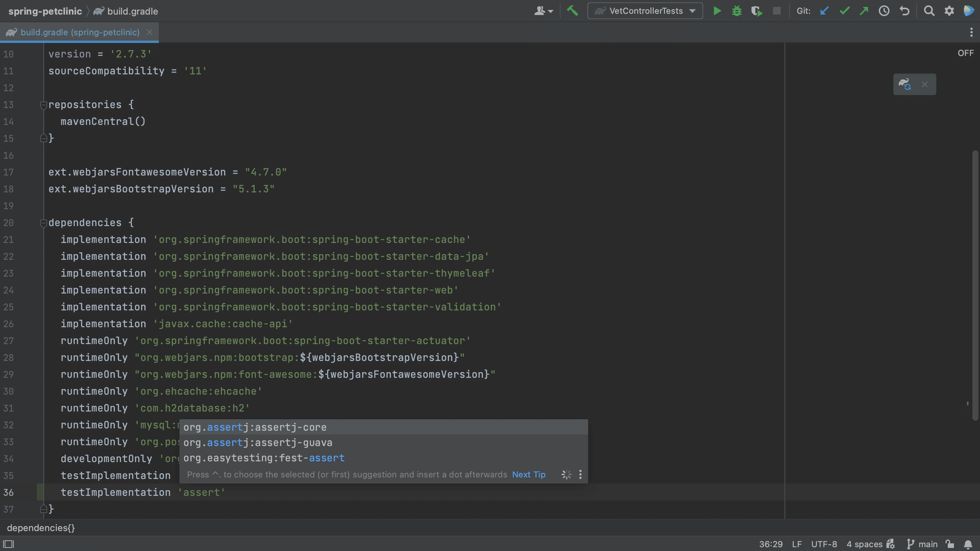Open Git branch main popup
Screen dimensions: 980x551
point(922,544)
